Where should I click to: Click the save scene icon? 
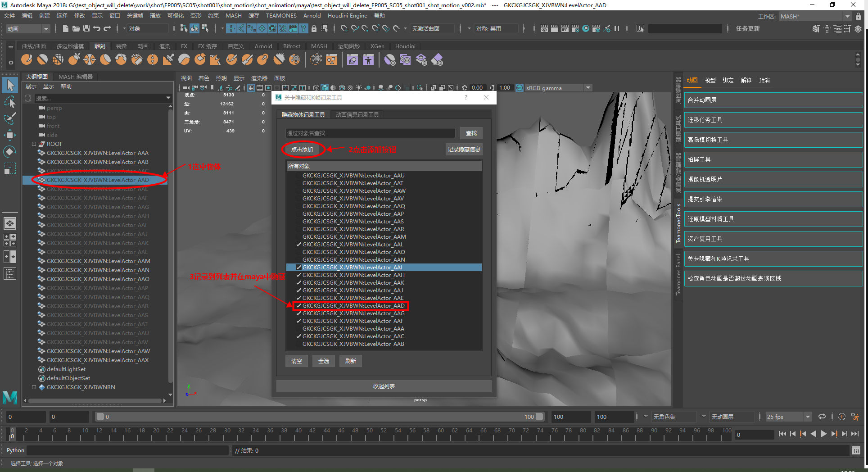pos(86,28)
